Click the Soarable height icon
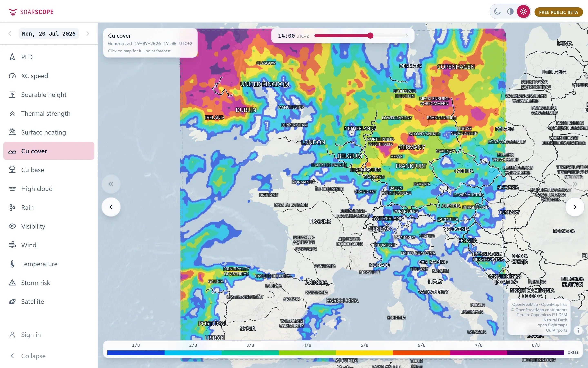This screenshot has height=368, width=588. pos(12,95)
